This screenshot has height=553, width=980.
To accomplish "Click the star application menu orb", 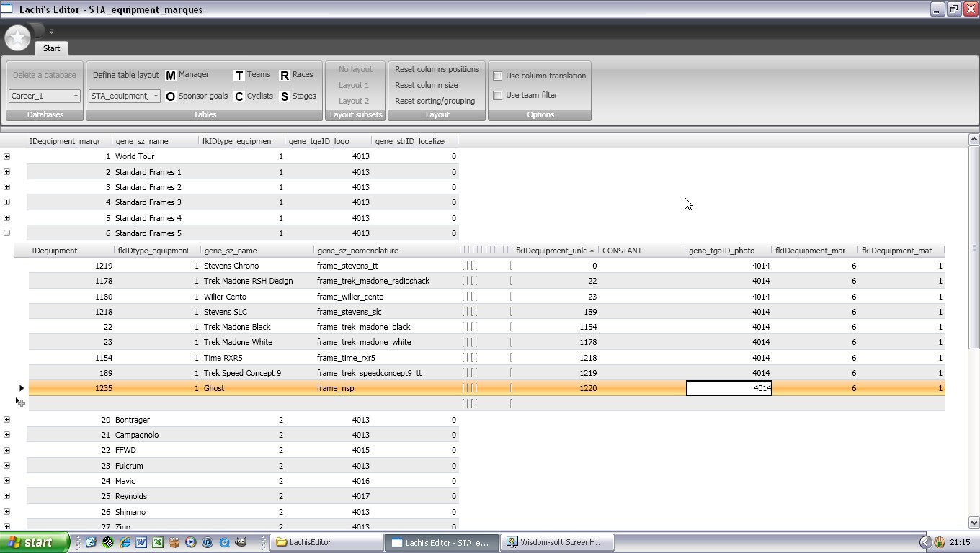I will [18, 37].
